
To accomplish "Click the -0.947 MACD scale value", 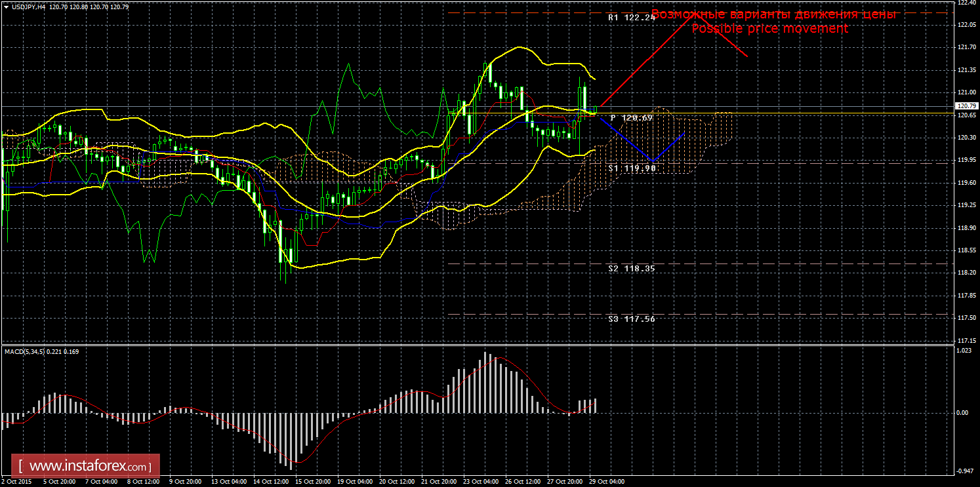I will point(962,471).
